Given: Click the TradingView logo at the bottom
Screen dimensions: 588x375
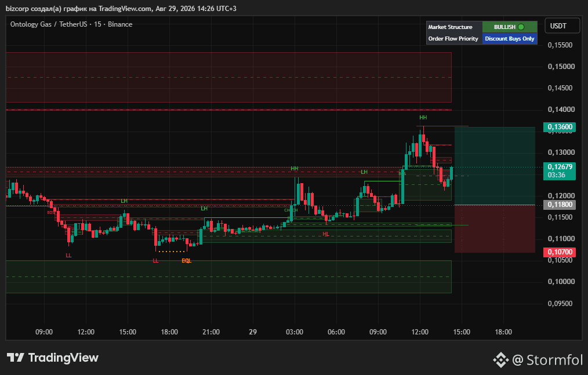Looking at the screenshot, I should pyautogui.click(x=53, y=358).
